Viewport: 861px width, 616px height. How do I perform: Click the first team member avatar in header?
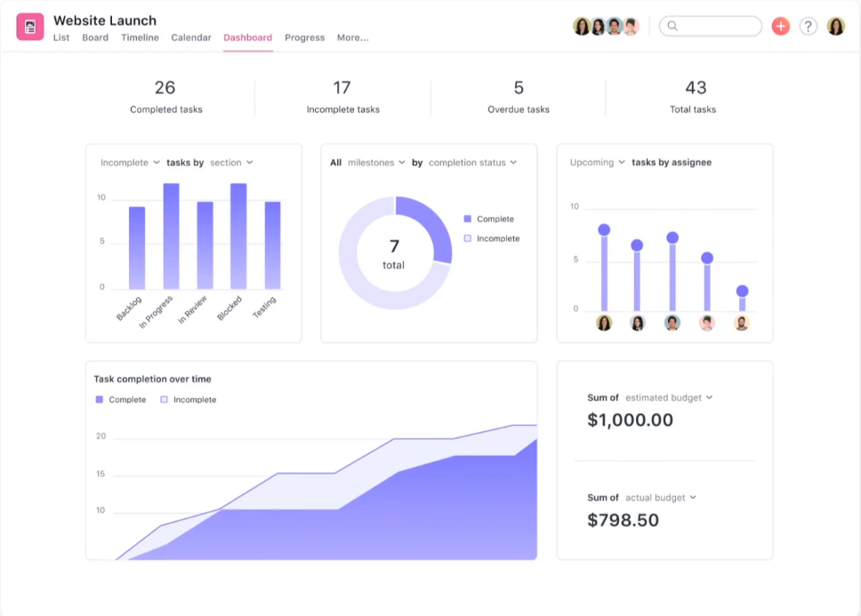[582, 26]
